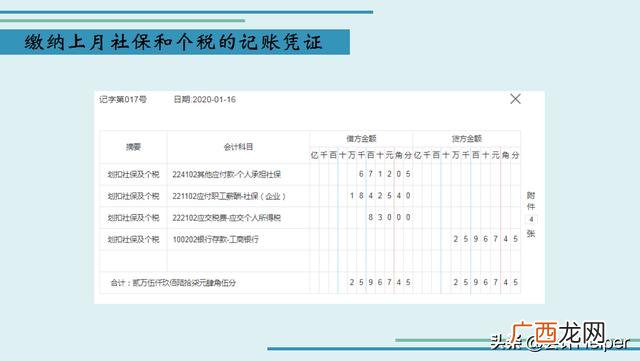Image resolution: width=640 pixels, height=361 pixels.
Task: Click debit amount 1842540 in 221102 row
Action: (380, 196)
